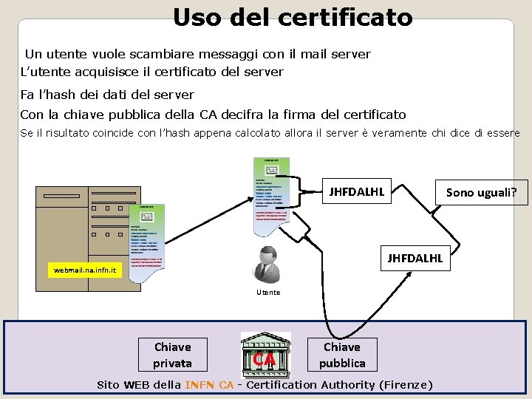532x399 pixels.
Task: Click the Uso del certificato title
Action: (x=293, y=17)
